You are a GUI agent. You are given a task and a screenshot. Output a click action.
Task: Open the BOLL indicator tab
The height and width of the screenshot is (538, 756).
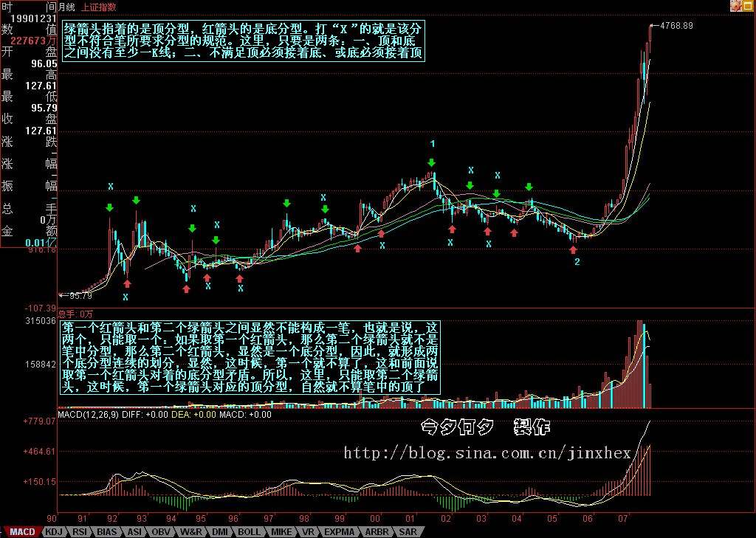click(x=250, y=531)
